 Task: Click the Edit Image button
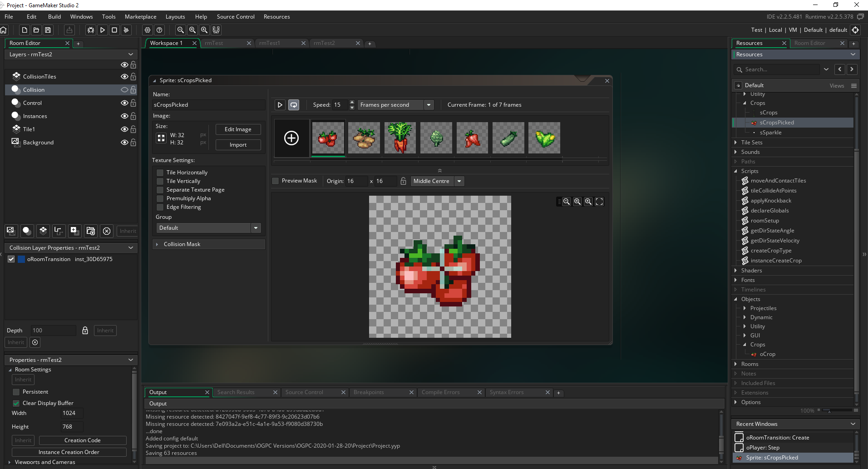pyautogui.click(x=238, y=129)
